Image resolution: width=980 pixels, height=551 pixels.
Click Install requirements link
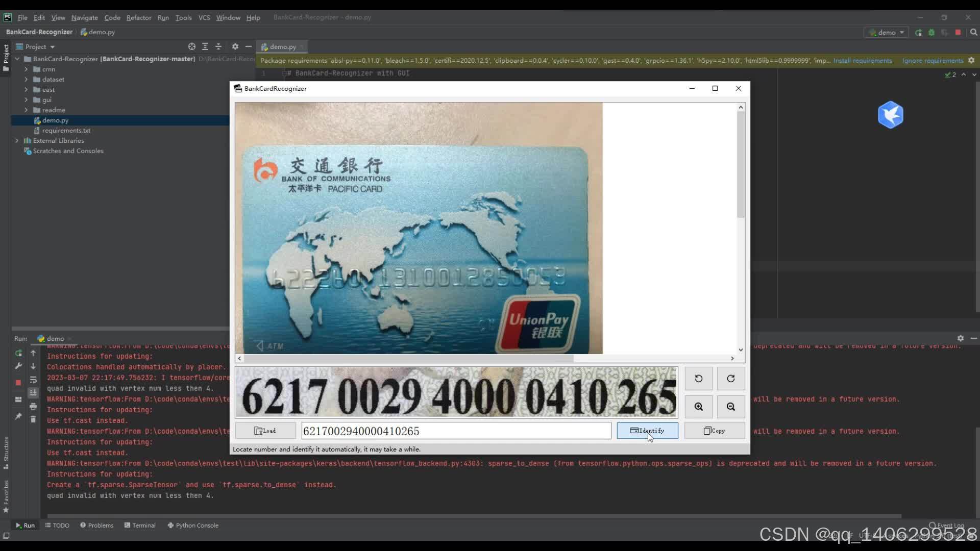(863, 61)
